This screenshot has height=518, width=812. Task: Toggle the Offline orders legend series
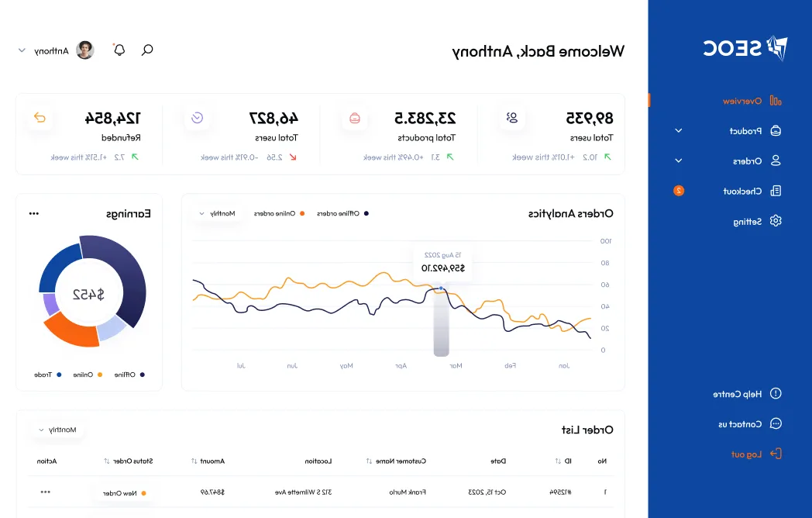click(342, 213)
